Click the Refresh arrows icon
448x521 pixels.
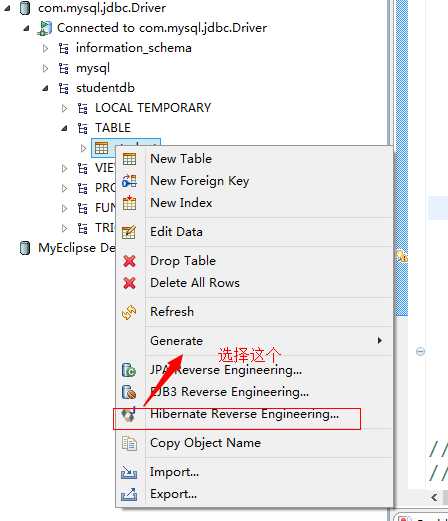click(129, 312)
